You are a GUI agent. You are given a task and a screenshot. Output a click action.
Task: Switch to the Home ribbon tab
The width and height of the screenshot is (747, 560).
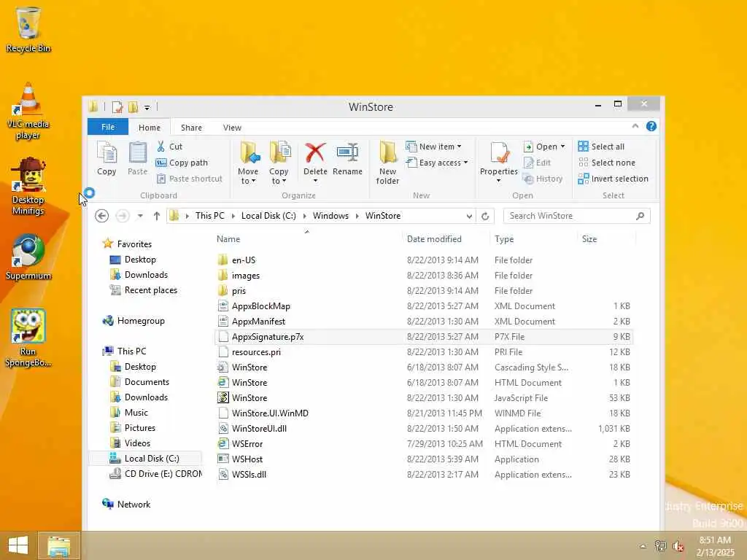tap(149, 128)
